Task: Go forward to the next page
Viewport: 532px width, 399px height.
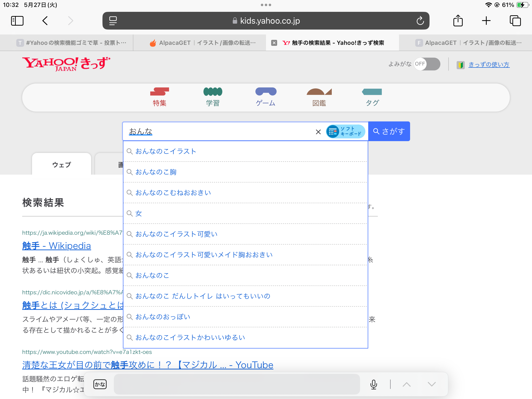Action: 71,21
